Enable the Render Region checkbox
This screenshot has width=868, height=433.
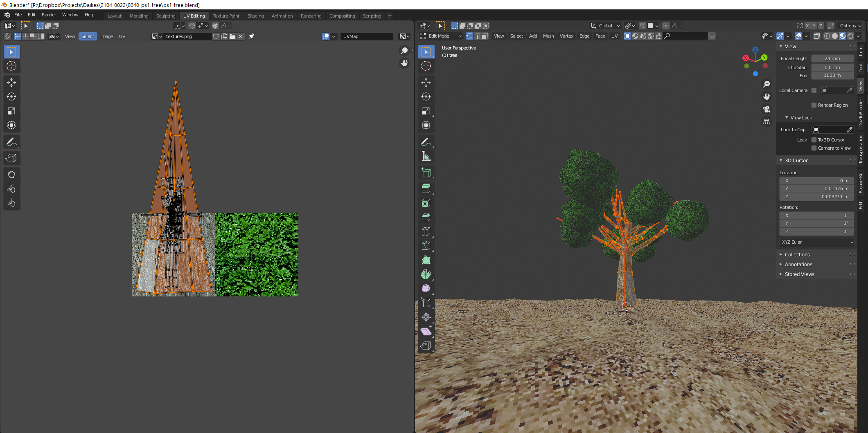(x=814, y=105)
